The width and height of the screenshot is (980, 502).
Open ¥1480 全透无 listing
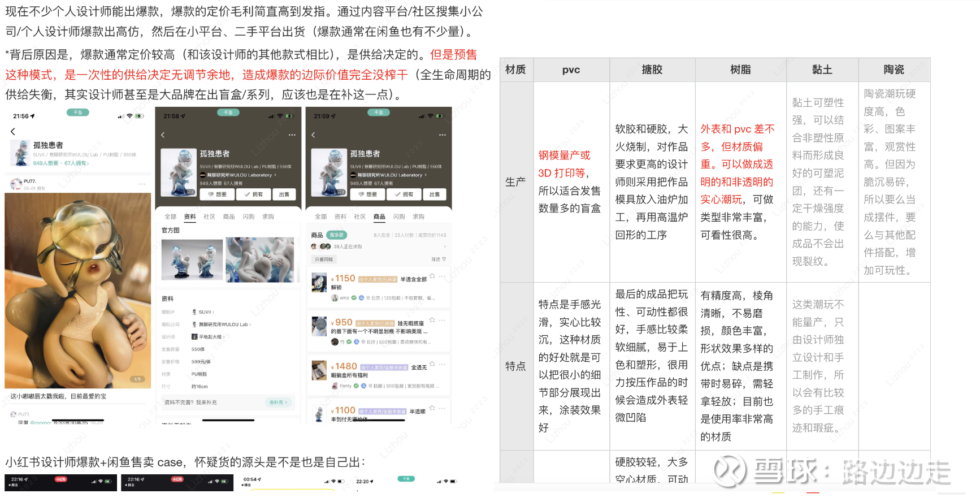pos(379,375)
